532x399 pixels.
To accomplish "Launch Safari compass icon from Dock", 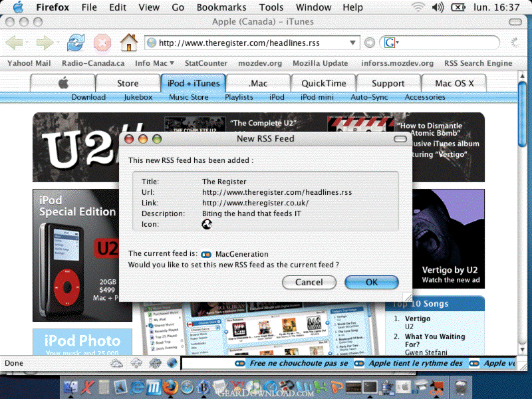I will pos(187,387).
